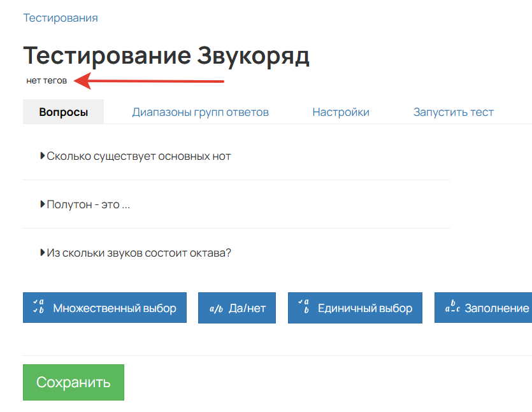Save the test with Сохранить button
532x412 pixels.
[x=73, y=382]
